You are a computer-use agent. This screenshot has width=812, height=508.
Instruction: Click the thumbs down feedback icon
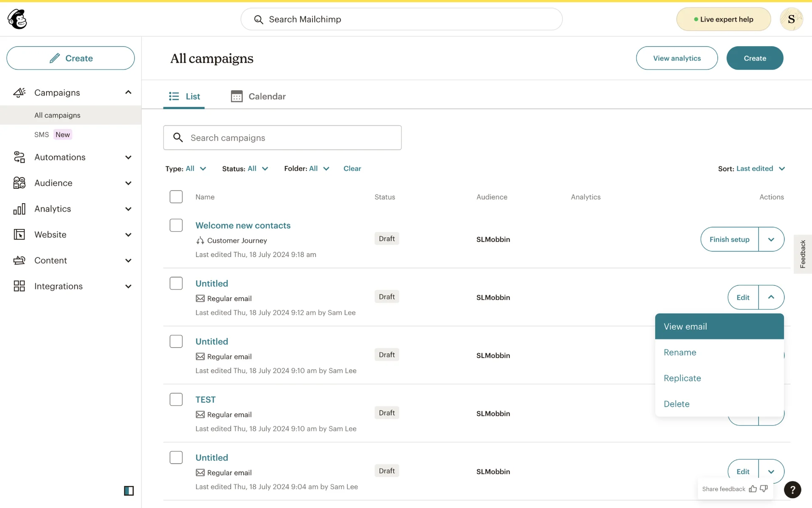[764, 489]
